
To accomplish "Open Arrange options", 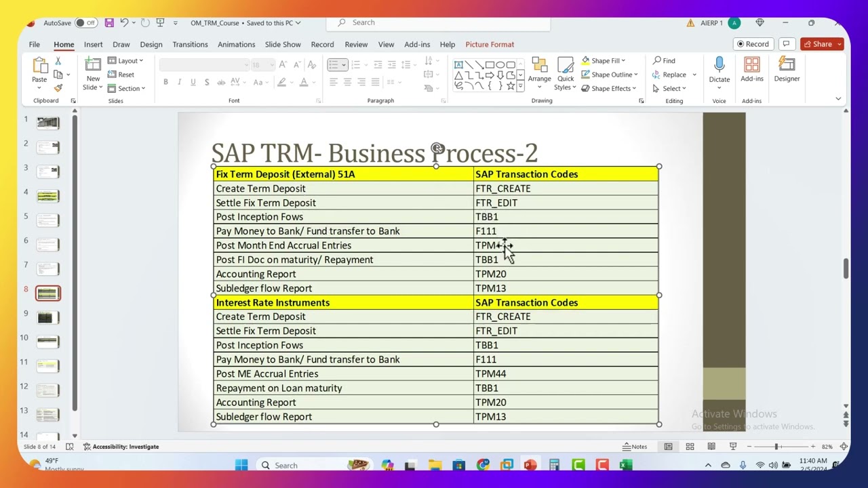I will click(x=540, y=73).
